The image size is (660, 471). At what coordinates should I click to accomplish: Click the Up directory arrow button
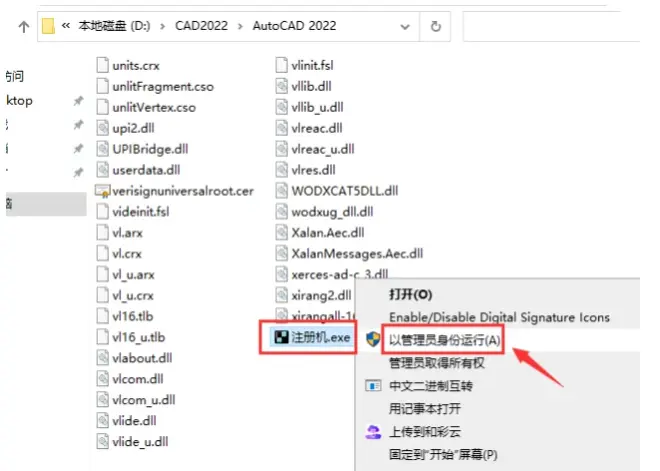tap(24, 27)
